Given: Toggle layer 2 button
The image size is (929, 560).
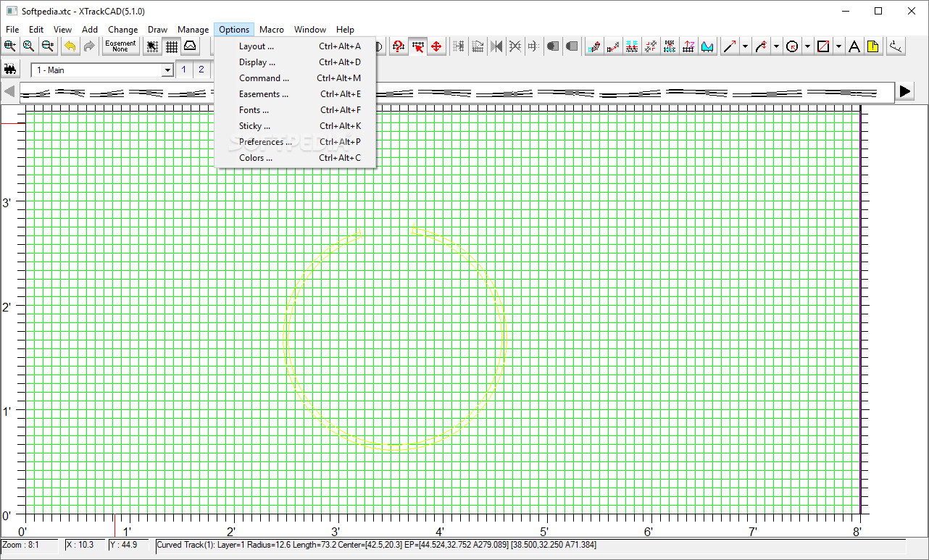Looking at the screenshot, I should (x=201, y=70).
